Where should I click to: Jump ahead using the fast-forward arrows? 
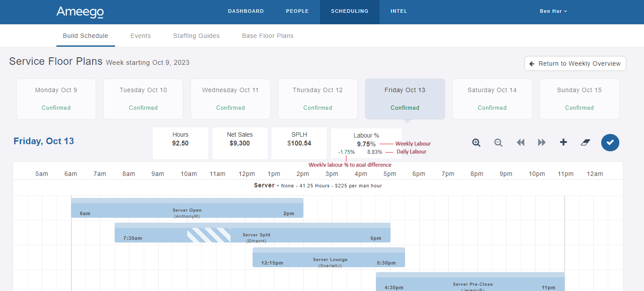(542, 142)
